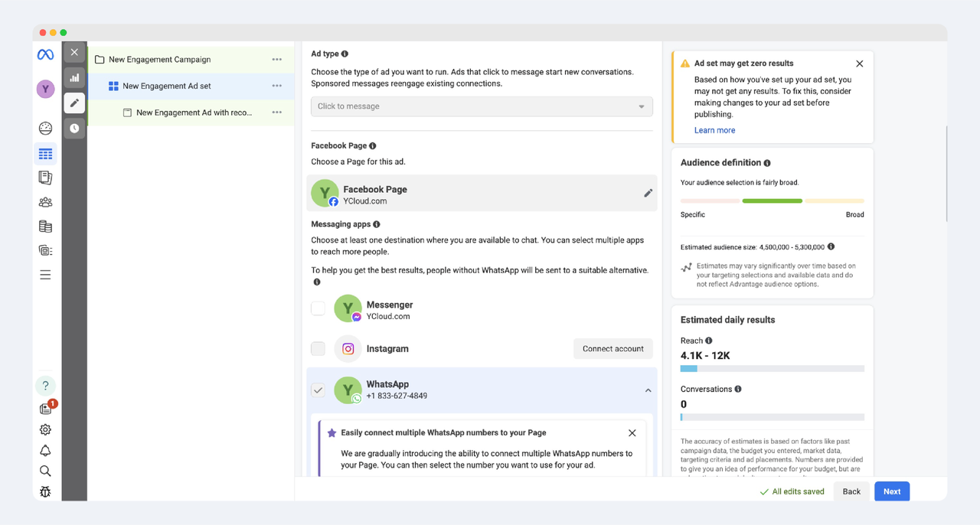
Task: Click the bug report icon
Action: (x=45, y=491)
